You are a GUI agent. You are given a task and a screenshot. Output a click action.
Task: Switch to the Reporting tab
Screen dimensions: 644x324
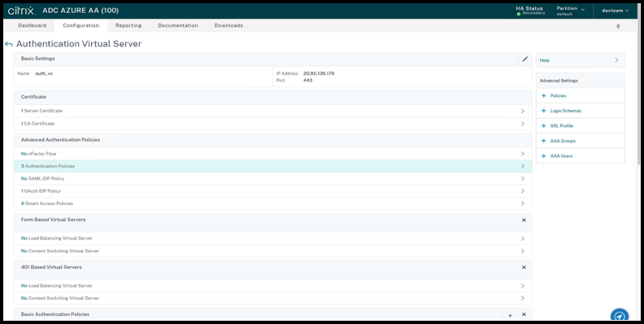(x=128, y=25)
